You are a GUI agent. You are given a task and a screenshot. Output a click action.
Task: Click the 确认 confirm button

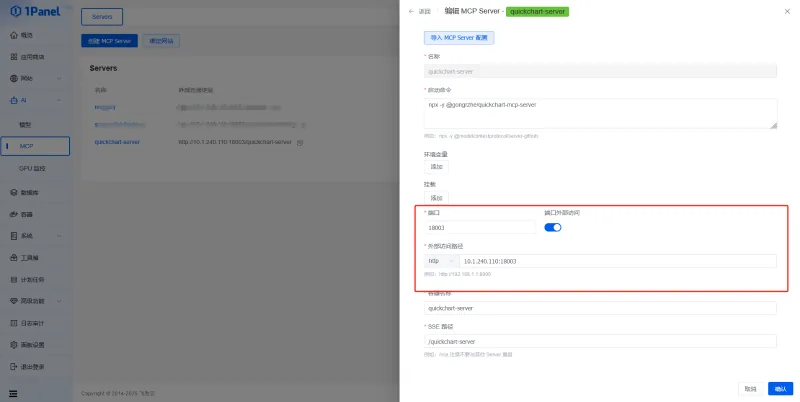781,389
